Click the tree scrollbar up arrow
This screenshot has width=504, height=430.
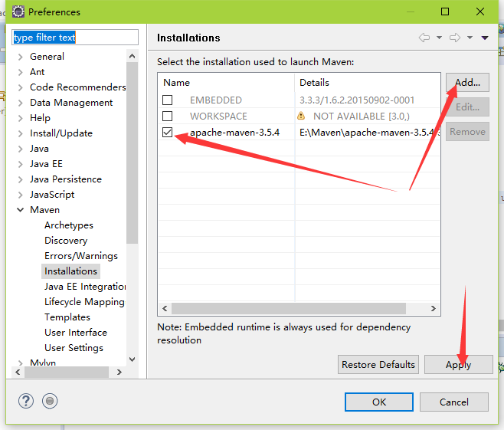132,56
